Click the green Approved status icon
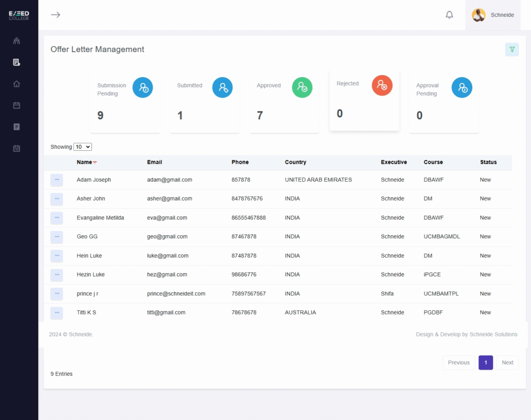 pos(302,88)
